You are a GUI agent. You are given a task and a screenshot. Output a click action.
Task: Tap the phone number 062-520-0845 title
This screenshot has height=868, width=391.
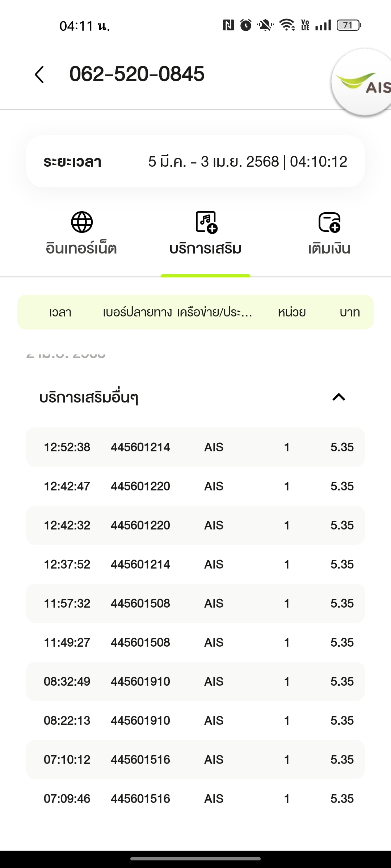click(x=137, y=74)
